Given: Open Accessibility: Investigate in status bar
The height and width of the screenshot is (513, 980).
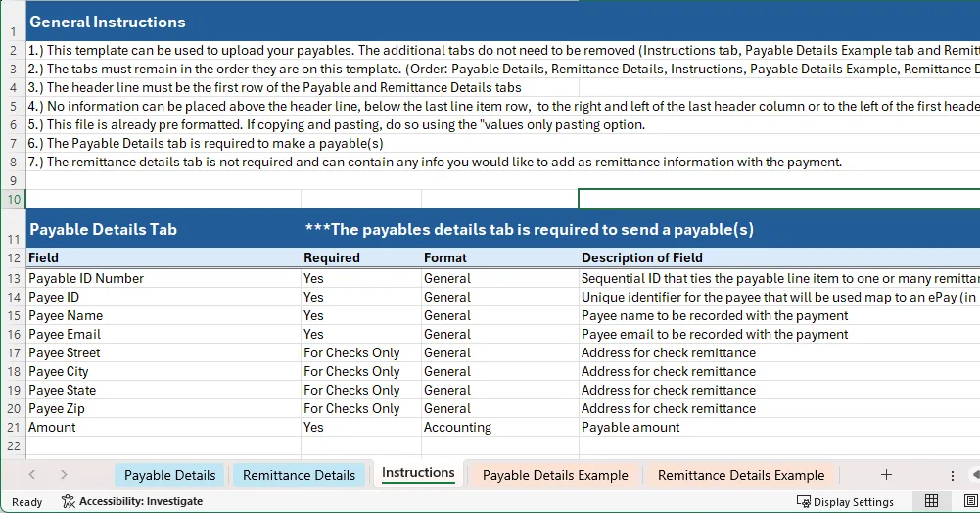Looking at the screenshot, I should pos(132,501).
